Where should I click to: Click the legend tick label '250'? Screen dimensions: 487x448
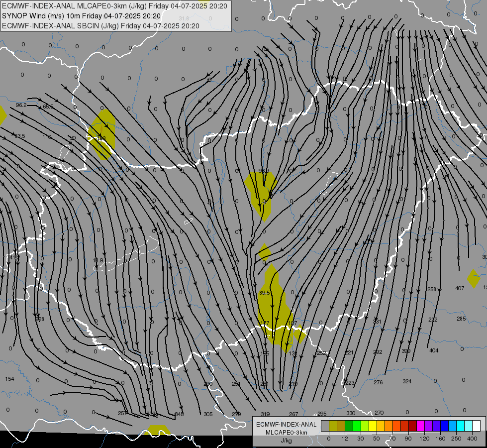coord(456,439)
